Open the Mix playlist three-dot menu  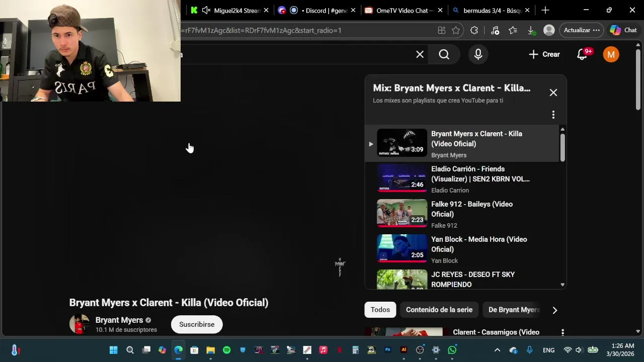553,115
